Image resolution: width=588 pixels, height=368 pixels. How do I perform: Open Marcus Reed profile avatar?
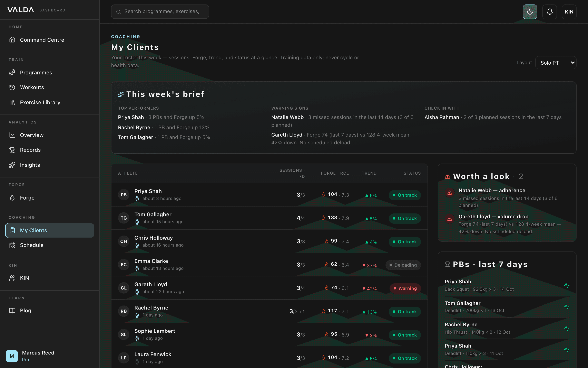pyautogui.click(x=12, y=356)
